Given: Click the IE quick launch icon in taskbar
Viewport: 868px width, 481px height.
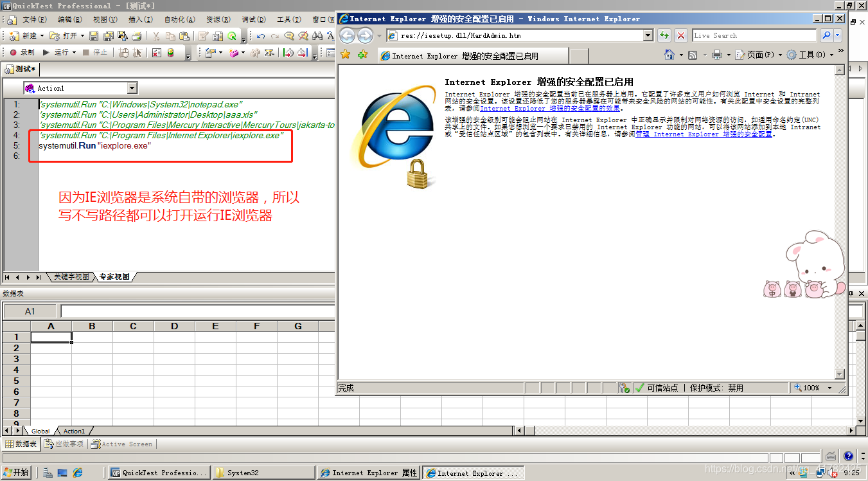Looking at the screenshot, I should [x=78, y=473].
